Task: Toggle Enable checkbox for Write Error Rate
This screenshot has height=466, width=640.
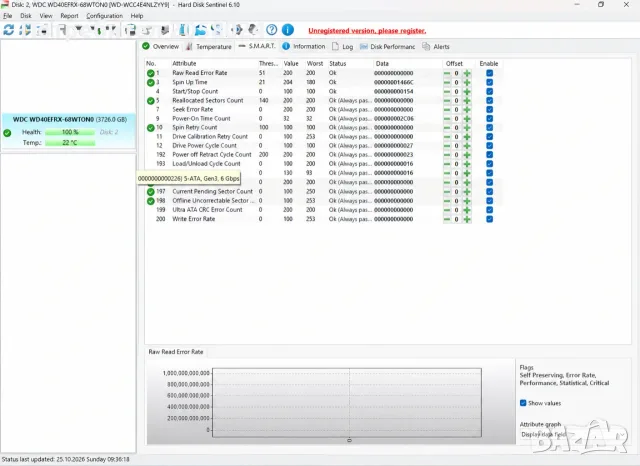Action: pos(489,219)
